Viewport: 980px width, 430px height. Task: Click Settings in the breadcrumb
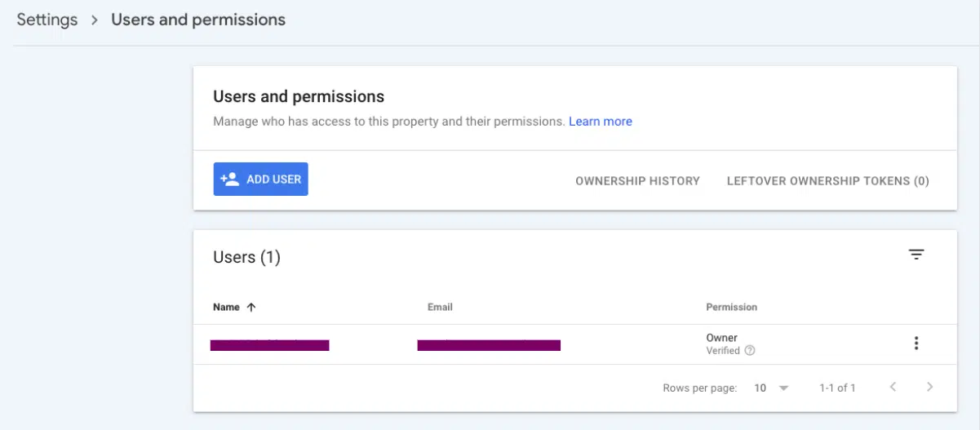(x=47, y=20)
